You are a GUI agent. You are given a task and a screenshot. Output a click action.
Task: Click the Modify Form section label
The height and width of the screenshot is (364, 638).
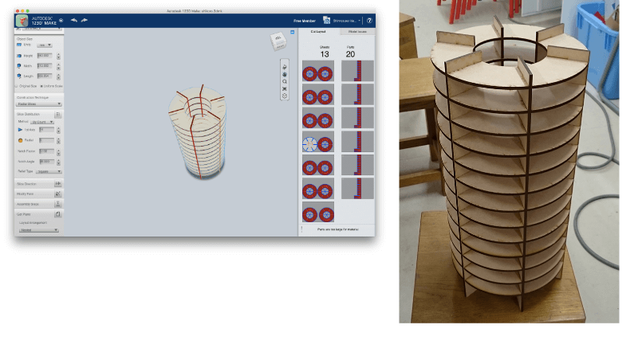pyautogui.click(x=26, y=194)
